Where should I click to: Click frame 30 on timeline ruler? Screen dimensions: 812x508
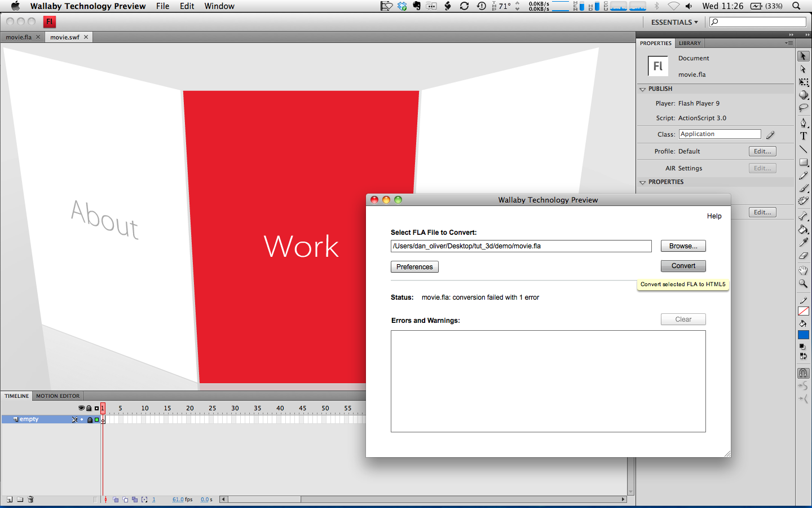(x=235, y=408)
